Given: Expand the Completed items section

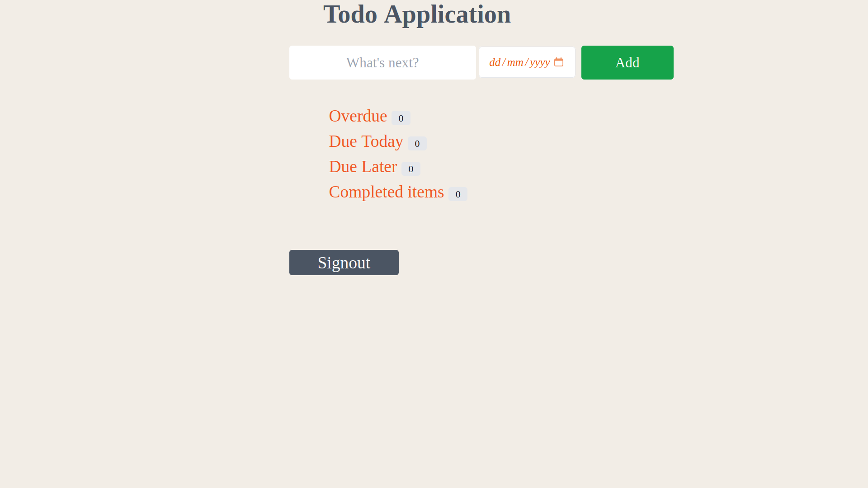Looking at the screenshot, I should tap(386, 192).
